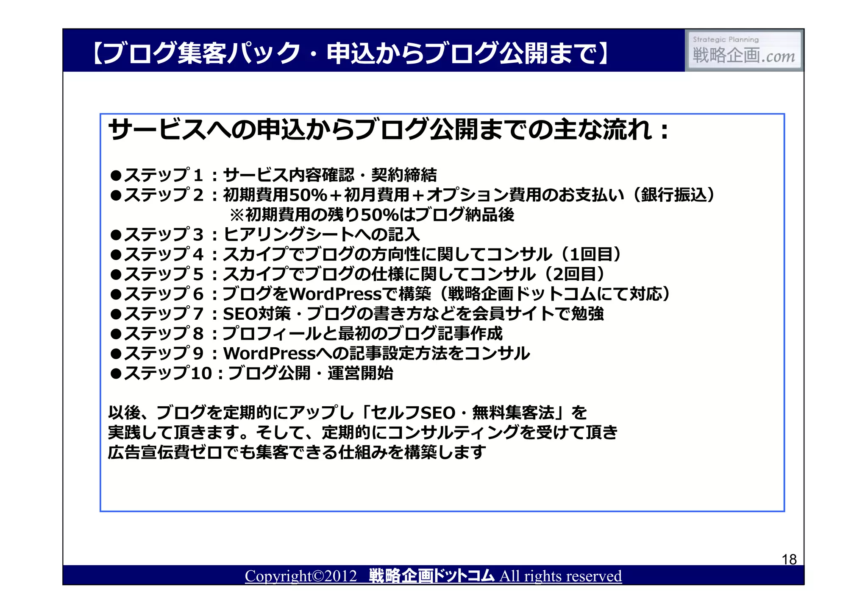Click the paragraph line starting 実践して頂きます
The height and width of the screenshot is (614, 868).
363,433
